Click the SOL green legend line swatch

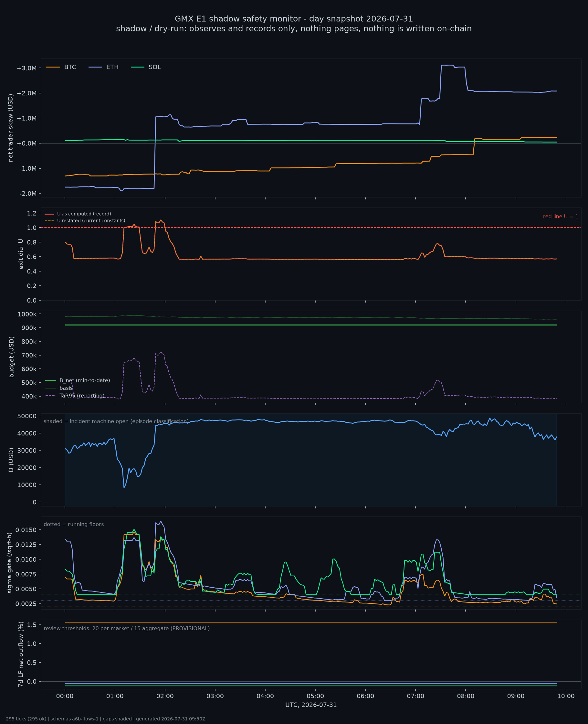[138, 67]
